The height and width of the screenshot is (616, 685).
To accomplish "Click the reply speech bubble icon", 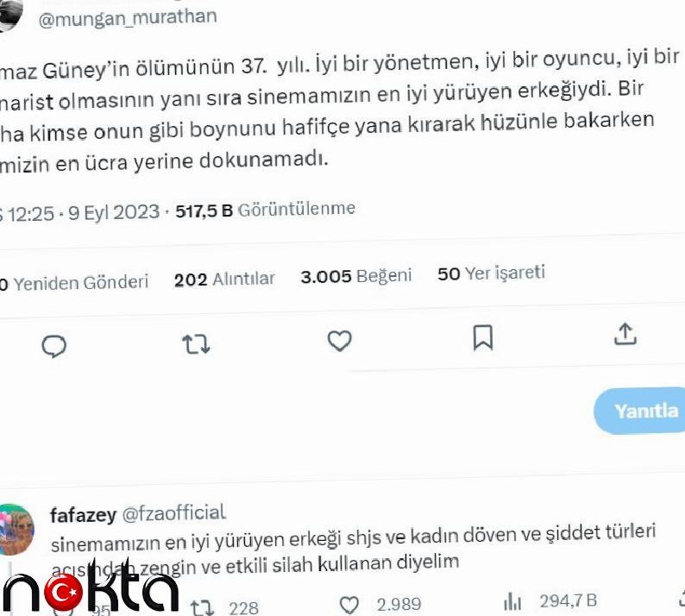I will 53,347.
